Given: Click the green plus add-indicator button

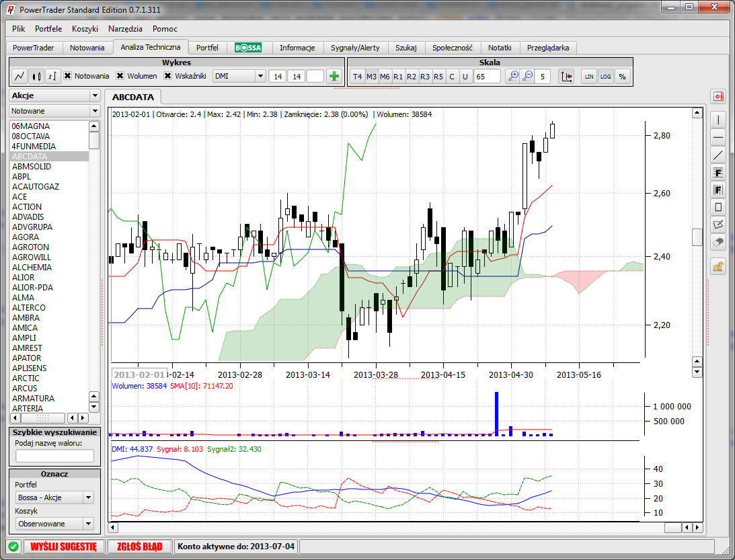Looking at the screenshot, I should 334,77.
